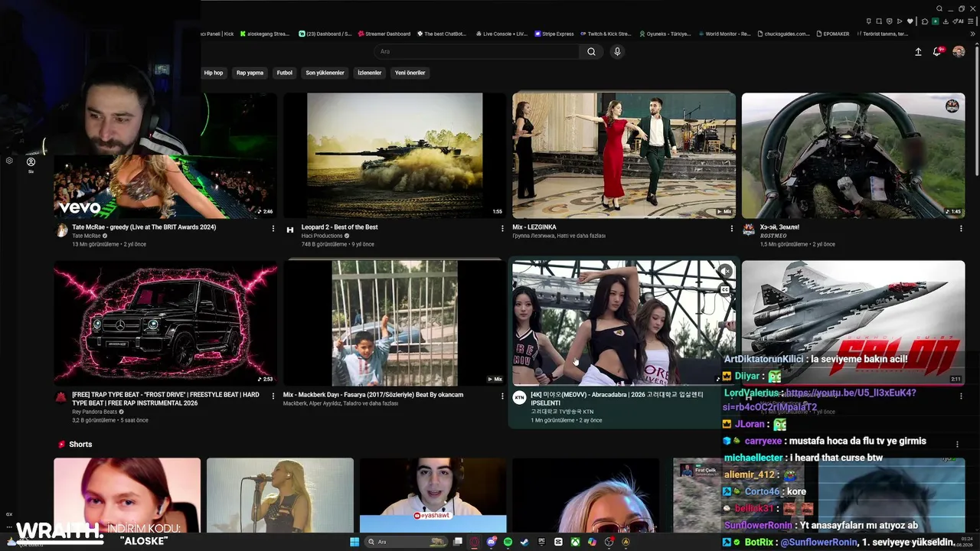Open Steam from the taskbar
Viewport: 980px width, 551px height.
pos(524,542)
